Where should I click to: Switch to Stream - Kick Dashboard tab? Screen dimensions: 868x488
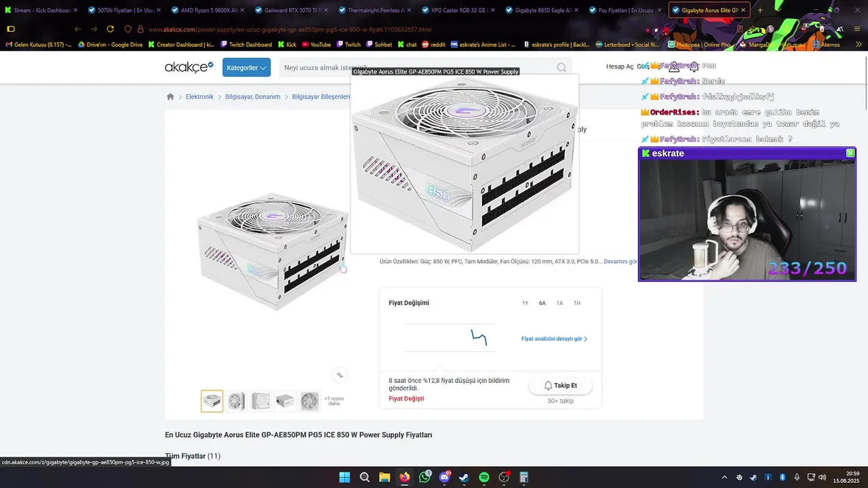pos(41,10)
